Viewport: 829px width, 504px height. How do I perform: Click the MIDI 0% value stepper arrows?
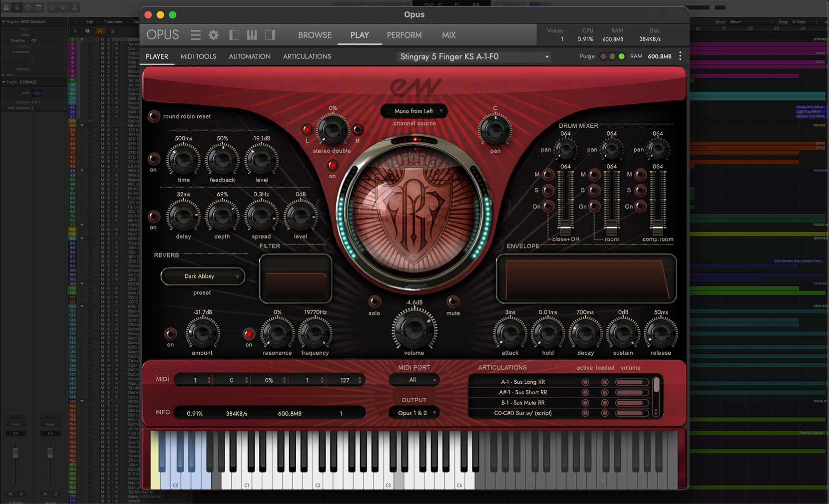pyautogui.click(x=284, y=380)
